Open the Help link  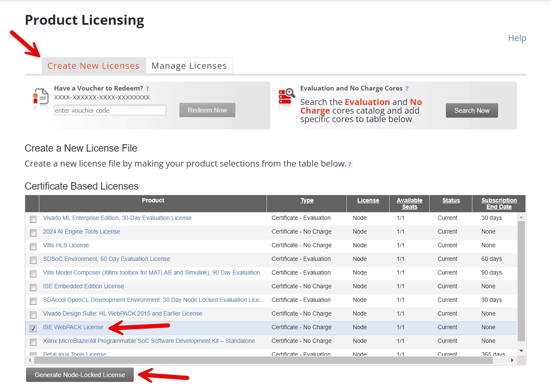[517, 38]
